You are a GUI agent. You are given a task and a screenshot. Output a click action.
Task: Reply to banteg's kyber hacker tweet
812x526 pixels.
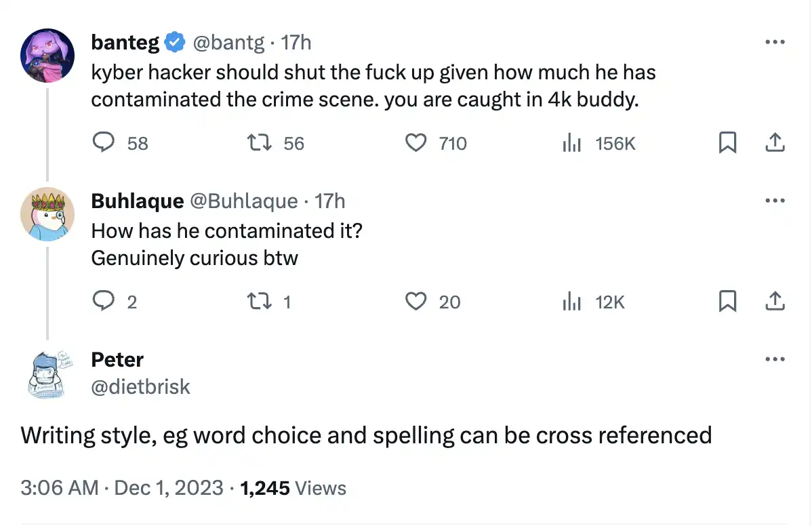point(102,143)
